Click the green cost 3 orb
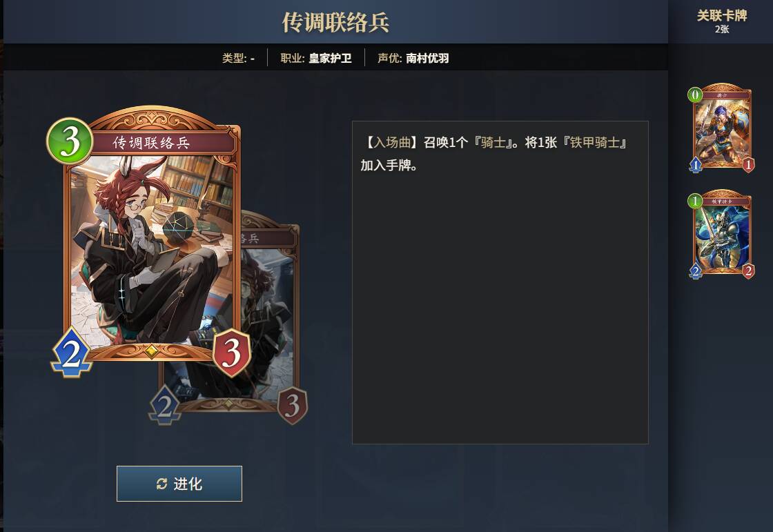Image resolution: width=773 pixels, height=532 pixels. pyautogui.click(x=70, y=141)
